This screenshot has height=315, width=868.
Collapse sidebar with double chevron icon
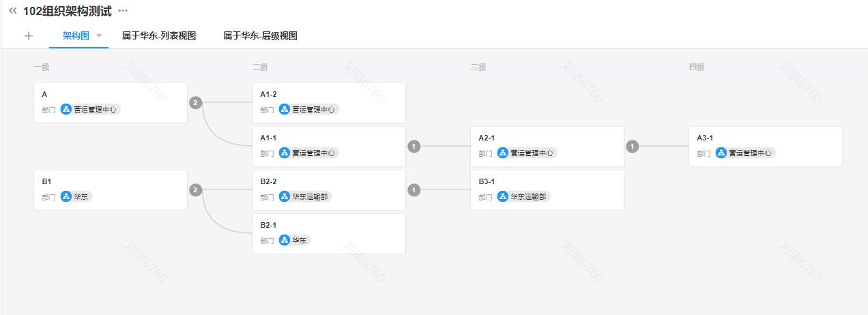click(13, 11)
